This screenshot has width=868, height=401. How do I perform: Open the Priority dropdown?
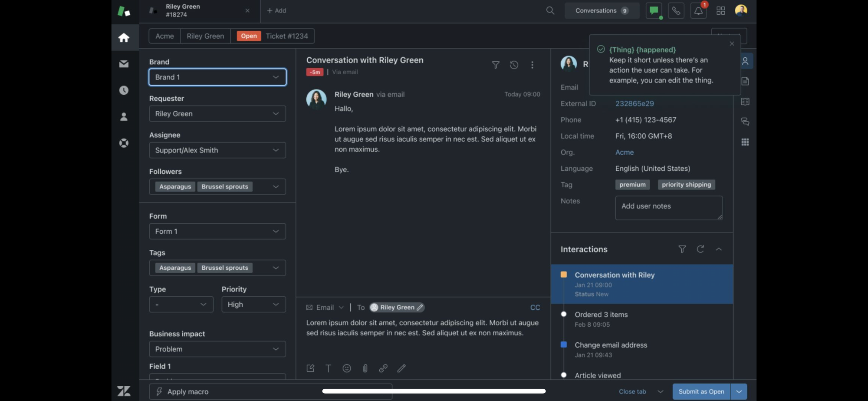click(x=253, y=305)
